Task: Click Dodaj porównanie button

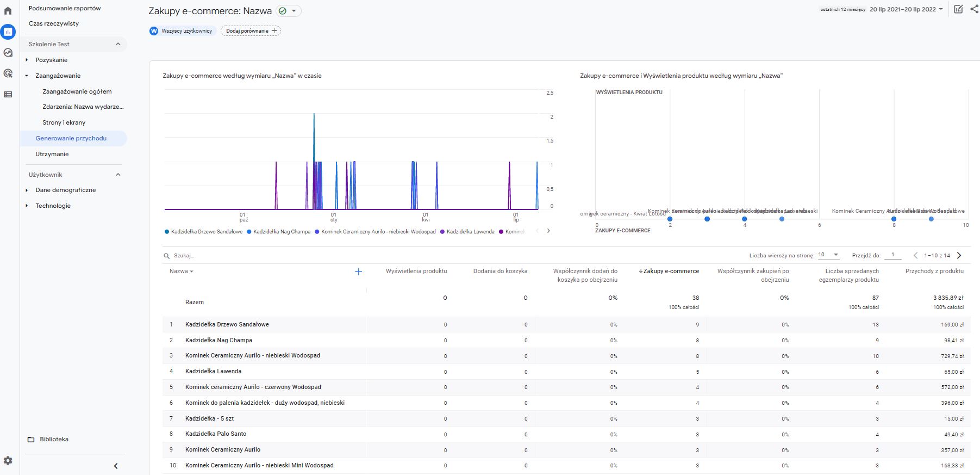Action: tap(251, 31)
